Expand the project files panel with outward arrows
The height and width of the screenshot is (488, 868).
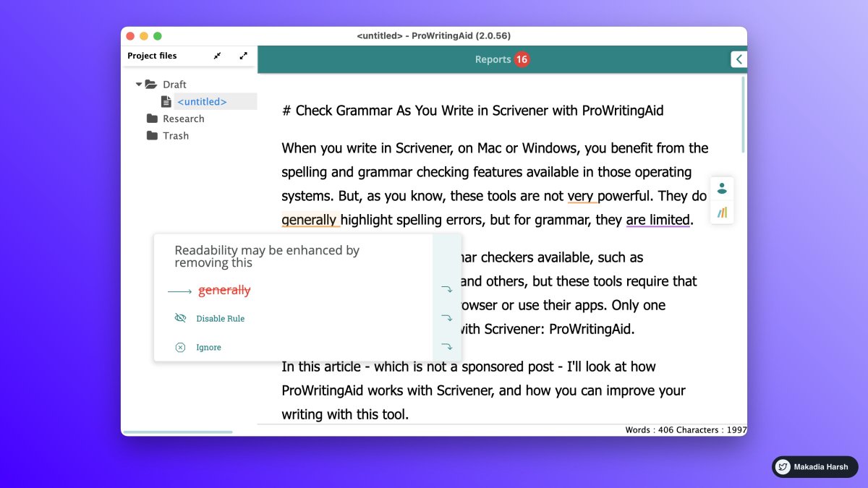tap(243, 56)
